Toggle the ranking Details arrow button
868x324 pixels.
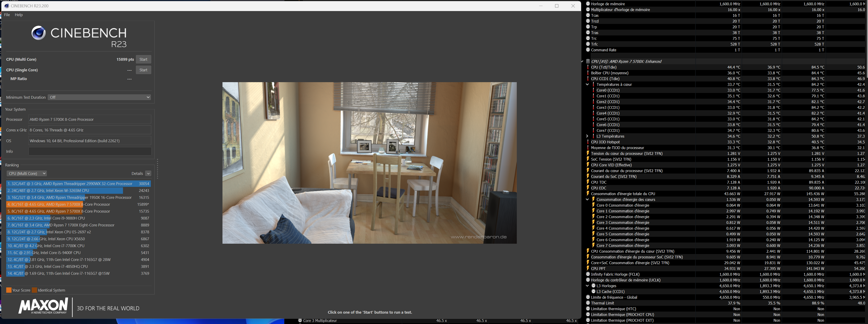[x=148, y=174]
